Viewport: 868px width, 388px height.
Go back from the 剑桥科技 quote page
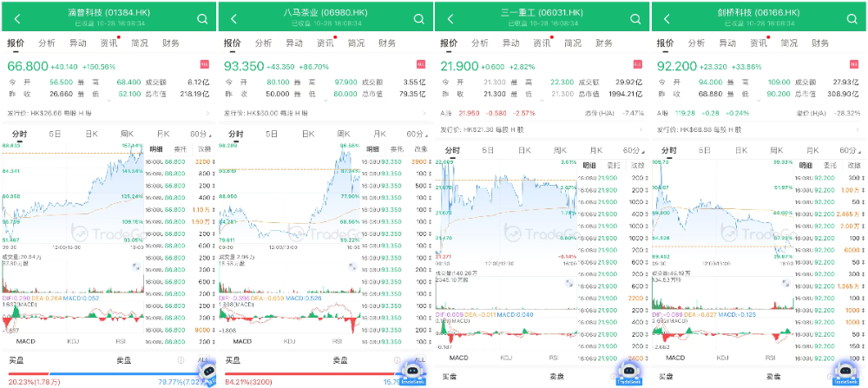click(x=667, y=19)
